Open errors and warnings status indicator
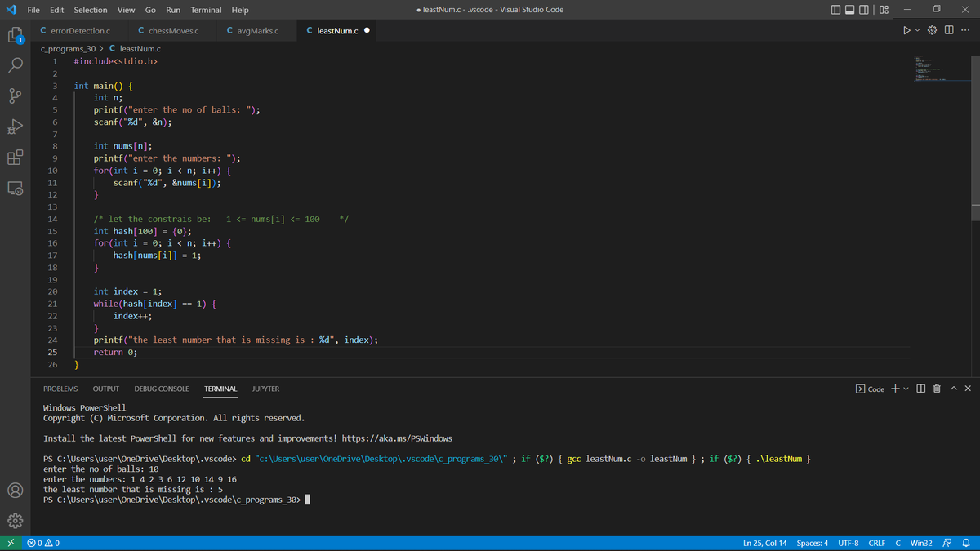980x551 pixels. (42, 543)
